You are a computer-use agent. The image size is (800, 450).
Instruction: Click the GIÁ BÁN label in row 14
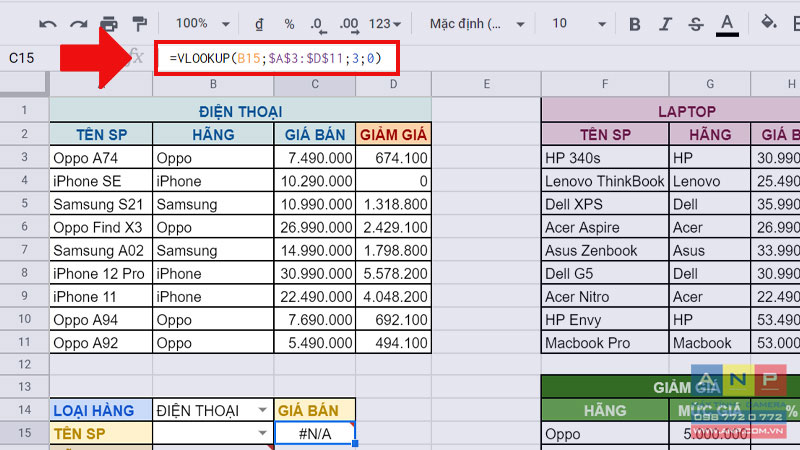[x=315, y=410]
